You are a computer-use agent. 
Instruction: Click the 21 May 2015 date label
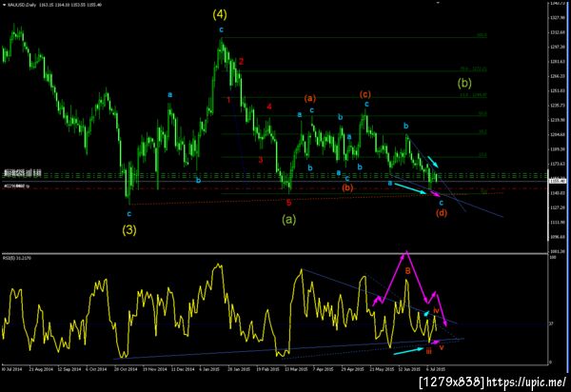pos(382,369)
